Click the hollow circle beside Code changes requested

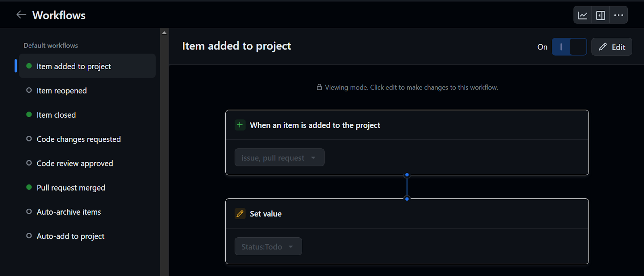pyautogui.click(x=29, y=139)
